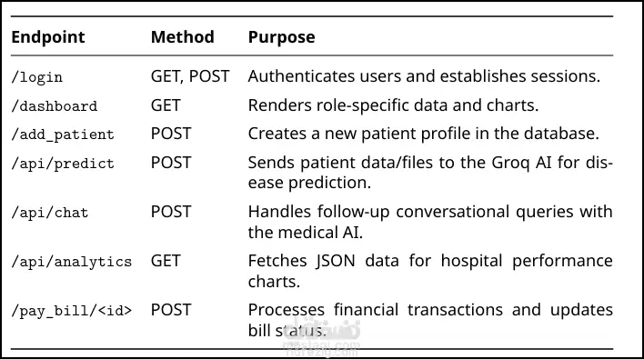
Task: Click the Endpoint column header
Action: (47, 37)
